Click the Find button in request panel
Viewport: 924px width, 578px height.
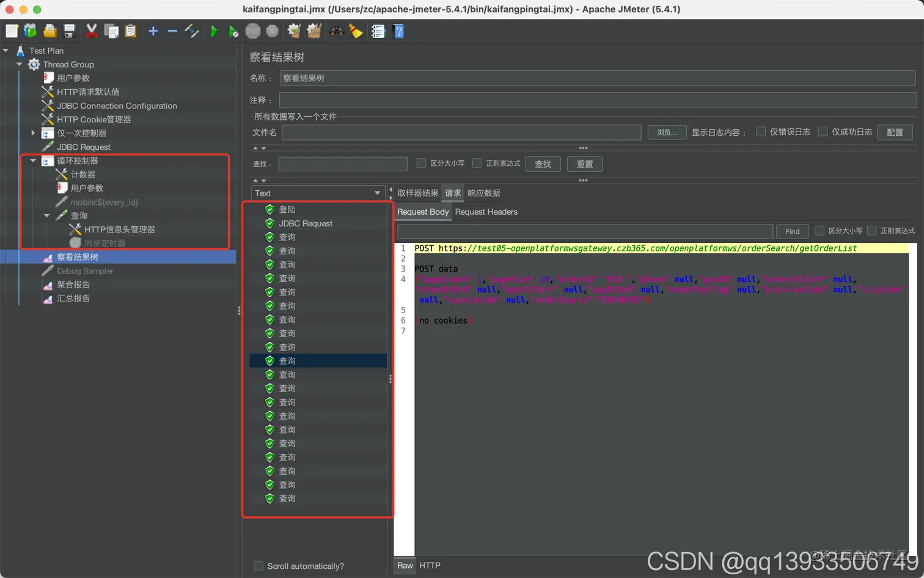tap(793, 231)
